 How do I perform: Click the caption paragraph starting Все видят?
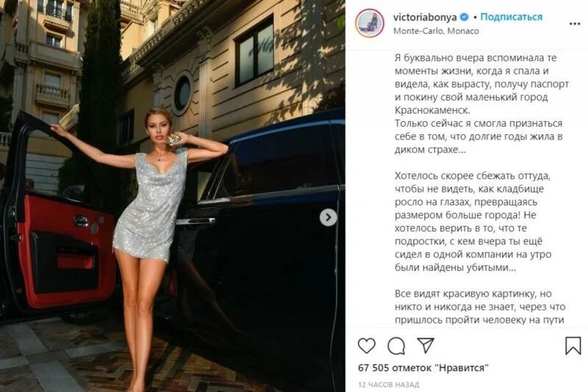480,307
